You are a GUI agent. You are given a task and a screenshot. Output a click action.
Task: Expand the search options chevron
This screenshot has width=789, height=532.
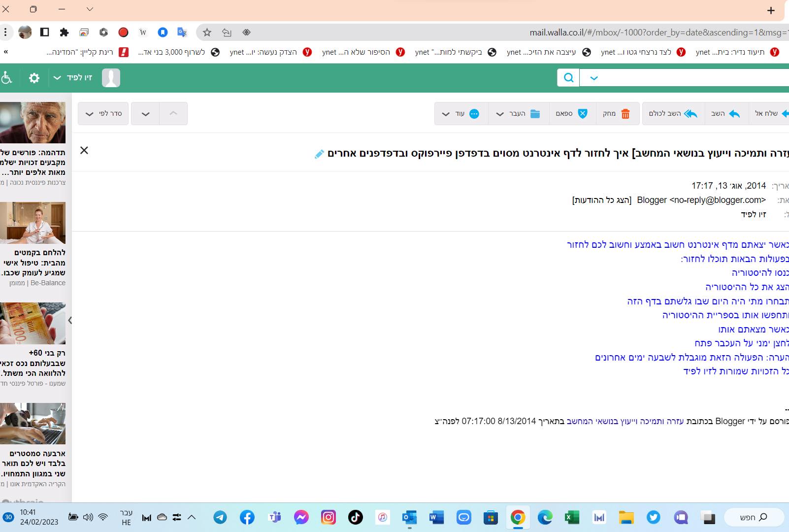tap(594, 78)
